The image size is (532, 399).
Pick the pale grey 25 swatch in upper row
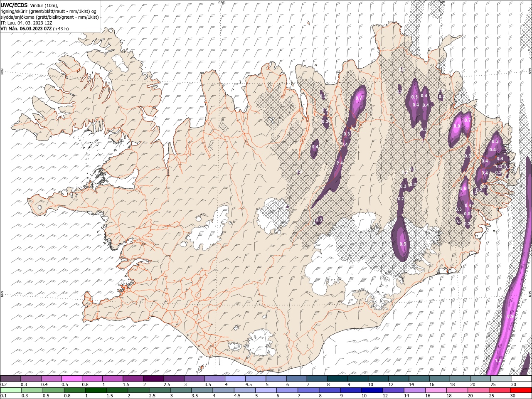click(501, 379)
